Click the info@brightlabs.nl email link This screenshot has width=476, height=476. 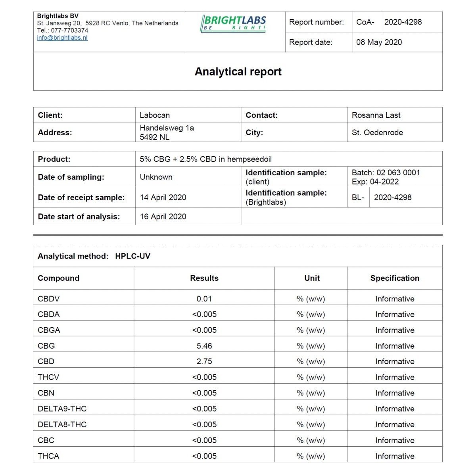pyautogui.click(x=62, y=38)
